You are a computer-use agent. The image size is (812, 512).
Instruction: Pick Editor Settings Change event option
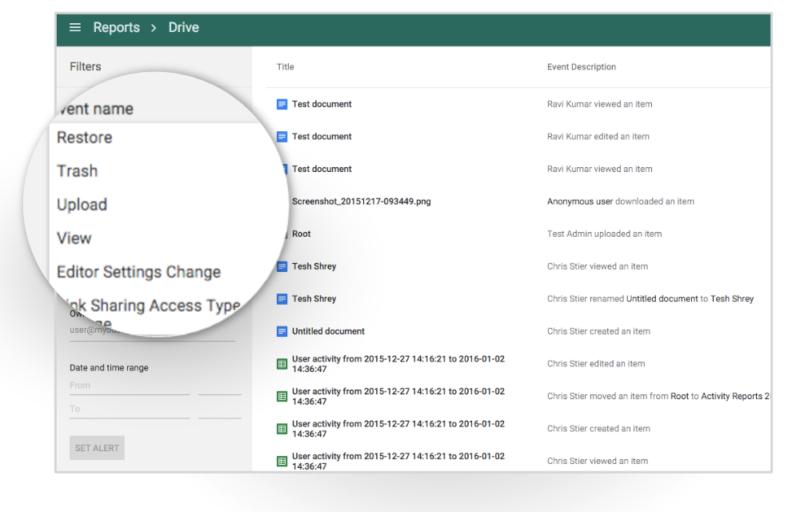tap(138, 272)
